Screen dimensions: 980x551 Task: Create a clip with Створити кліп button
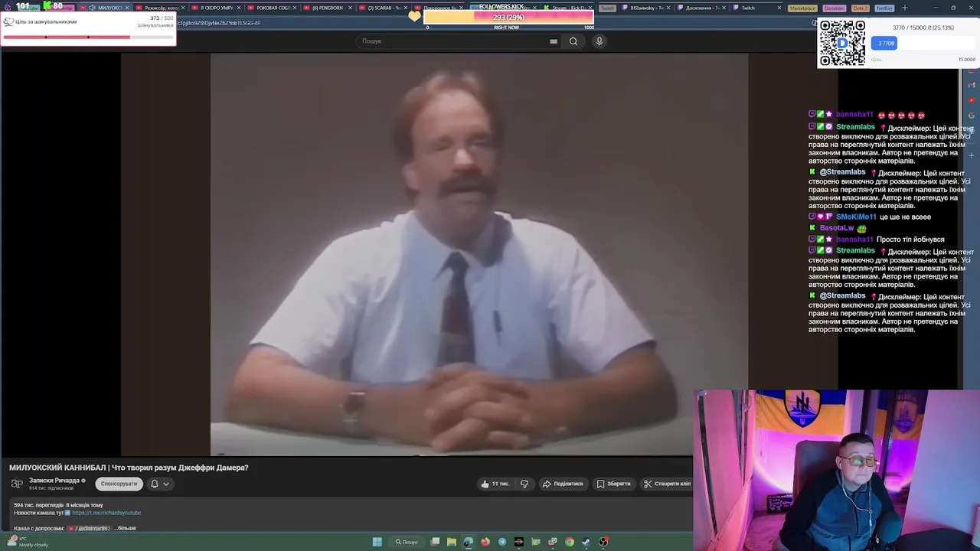point(667,484)
